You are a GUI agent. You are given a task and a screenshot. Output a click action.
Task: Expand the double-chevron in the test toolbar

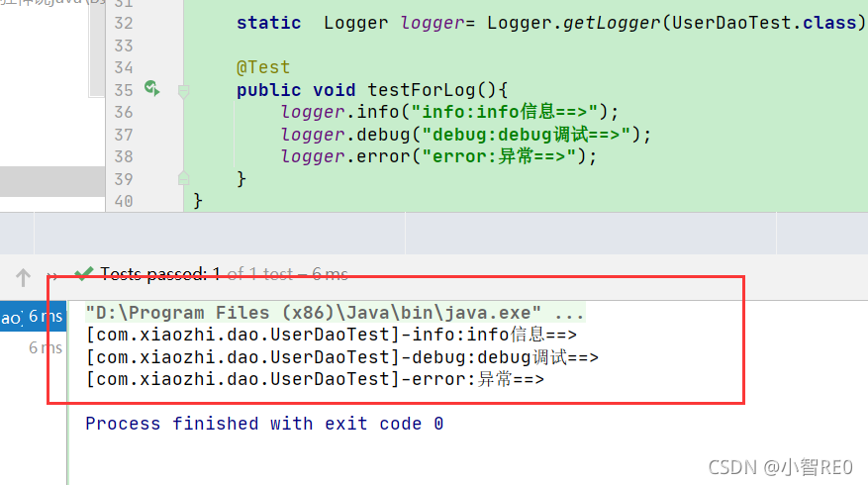click(52, 275)
